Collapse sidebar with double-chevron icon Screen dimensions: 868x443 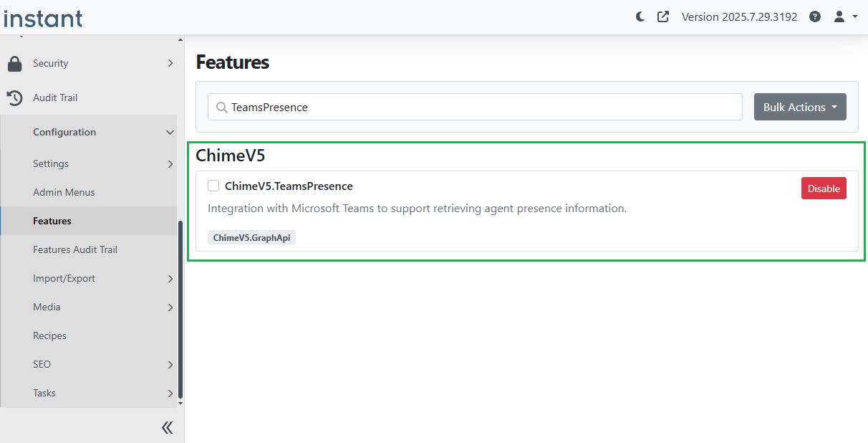pyautogui.click(x=167, y=428)
